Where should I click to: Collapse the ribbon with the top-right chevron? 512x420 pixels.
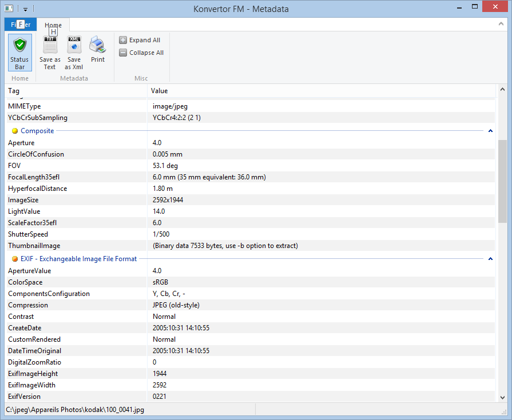[x=501, y=24]
